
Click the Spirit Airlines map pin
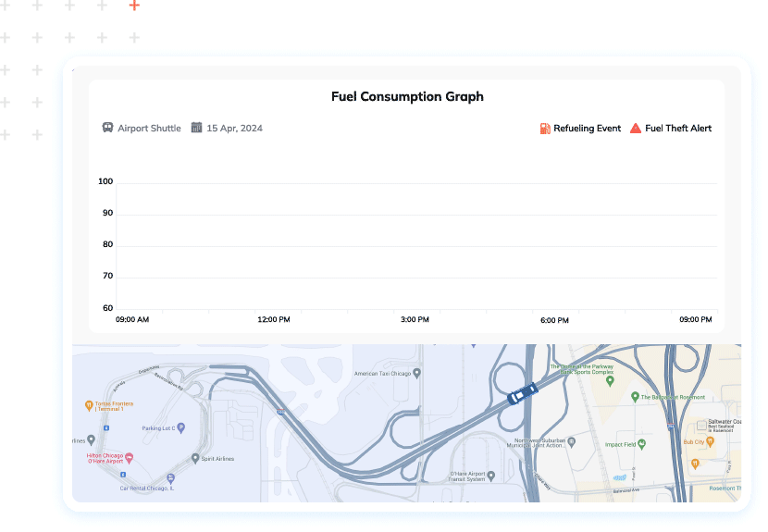pyautogui.click(x=195, y=459)
